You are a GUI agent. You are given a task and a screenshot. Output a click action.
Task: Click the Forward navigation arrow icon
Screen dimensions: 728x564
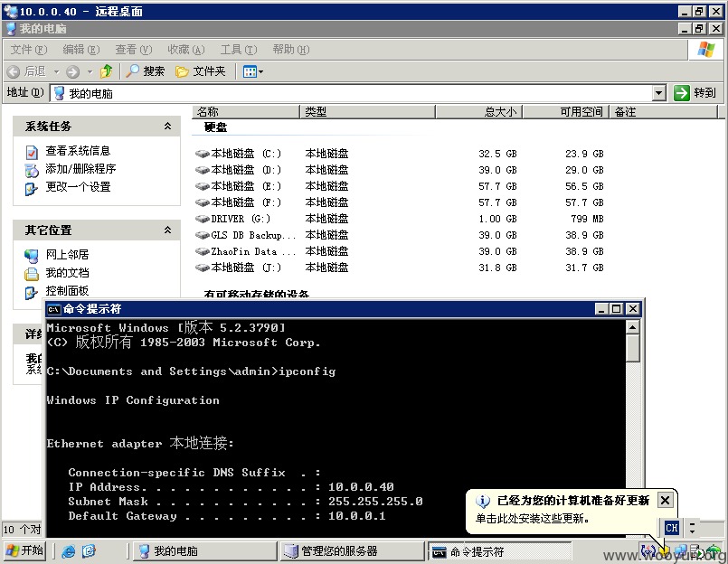click(73, 71)
